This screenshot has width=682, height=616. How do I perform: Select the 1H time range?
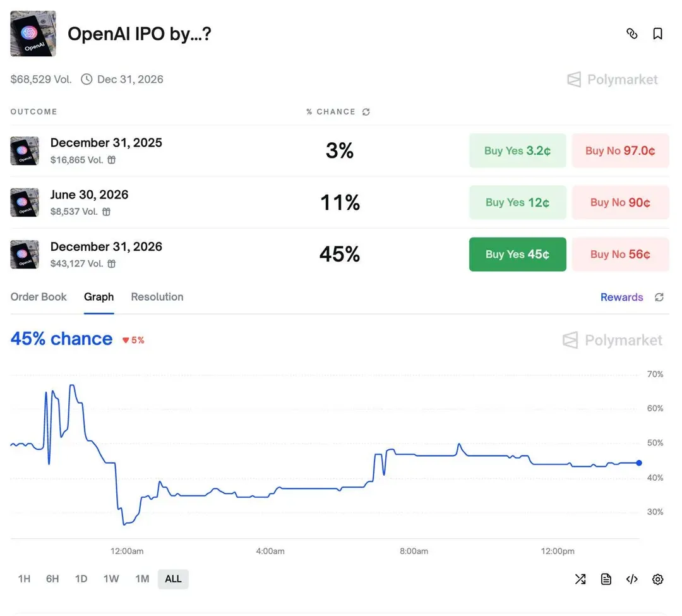[24, 579]
